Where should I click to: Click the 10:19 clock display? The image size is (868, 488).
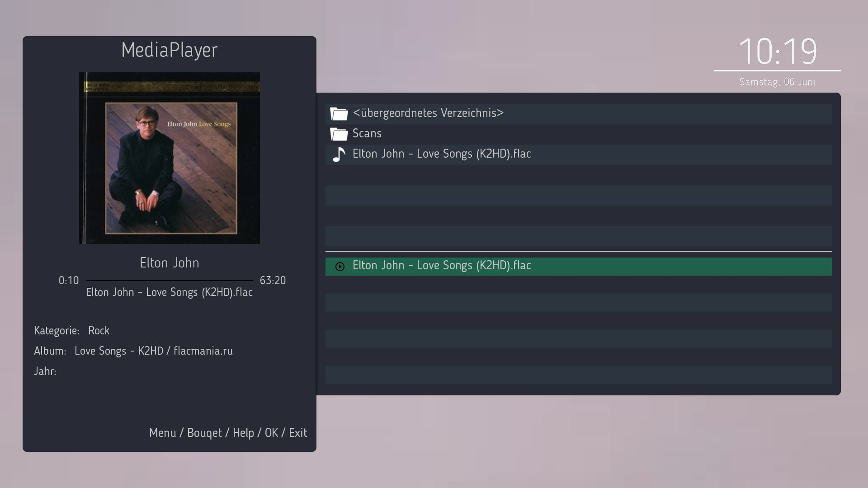[778, 51]
